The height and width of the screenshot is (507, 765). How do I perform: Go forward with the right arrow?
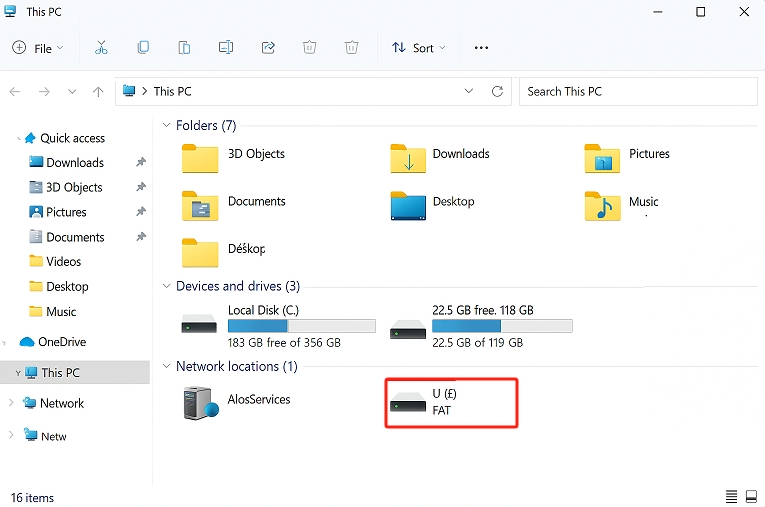[44, 91]
